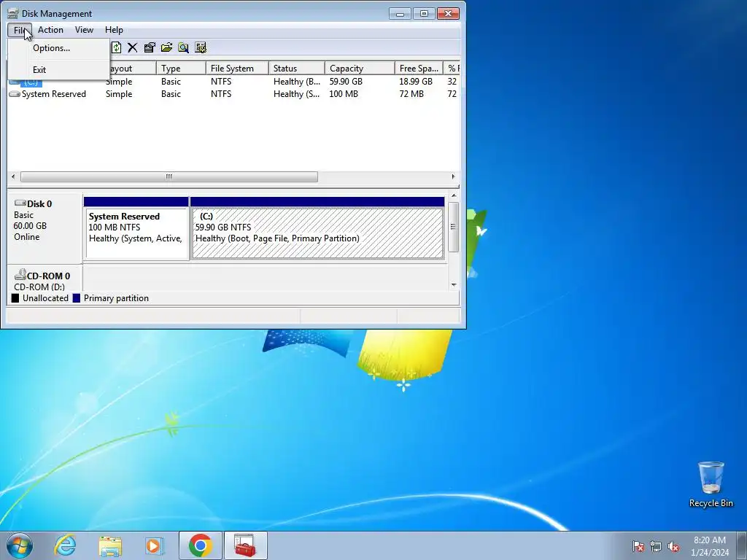Select the System Reserved row name
Image resolution: width=747 pixels, height=560 pixels.
click(54, 94)
